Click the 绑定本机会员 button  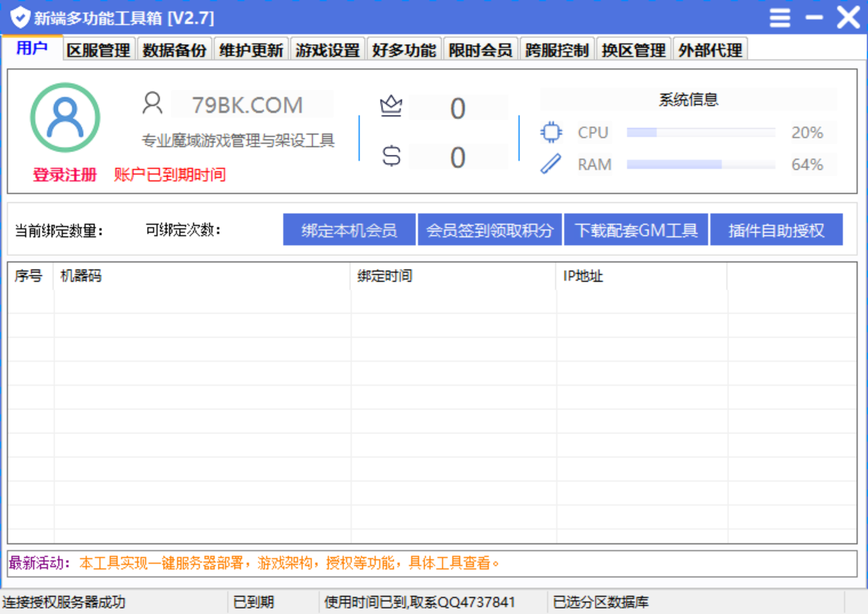349,230
